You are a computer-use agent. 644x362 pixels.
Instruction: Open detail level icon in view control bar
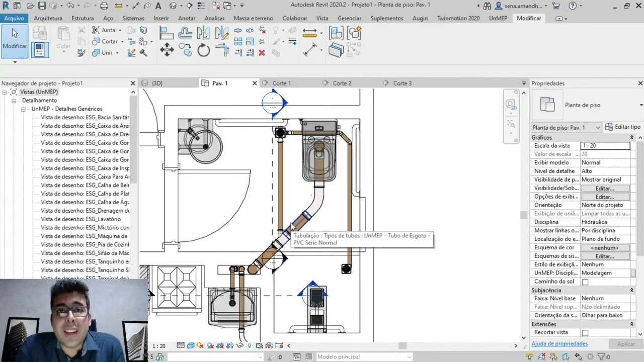pos(181,345)
